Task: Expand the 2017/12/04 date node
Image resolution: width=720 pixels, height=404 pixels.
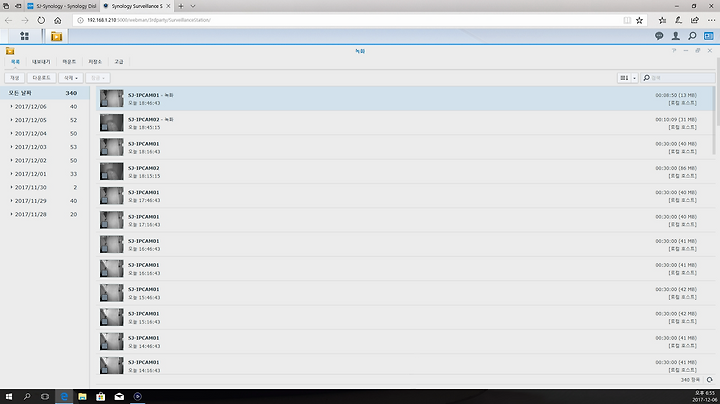Action: tap(11, 133)
